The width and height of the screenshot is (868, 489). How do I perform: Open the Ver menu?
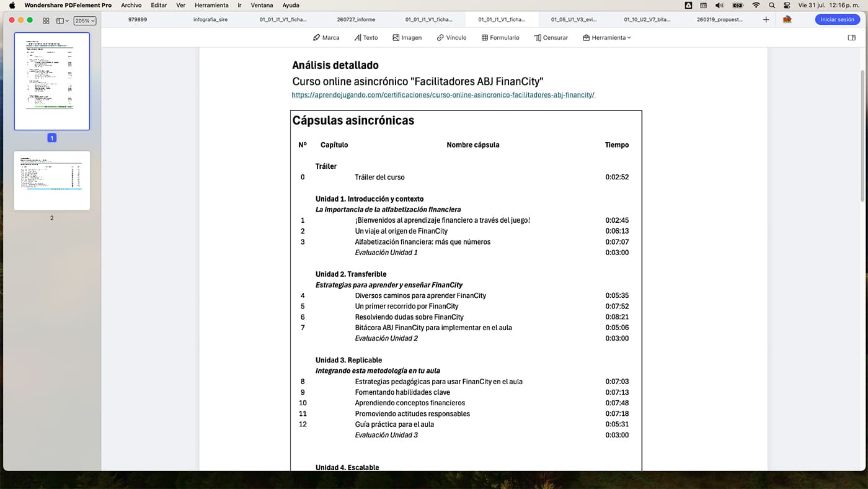click(180, 5)
